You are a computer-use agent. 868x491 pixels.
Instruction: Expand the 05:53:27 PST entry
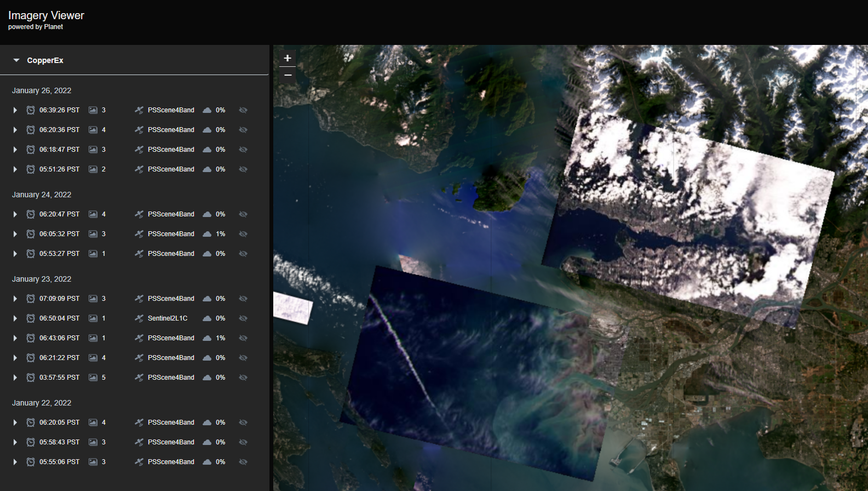[15, 254]
